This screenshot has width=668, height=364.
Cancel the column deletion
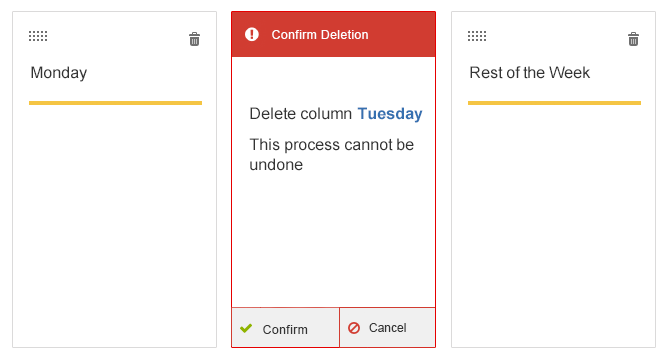(388, 327)
